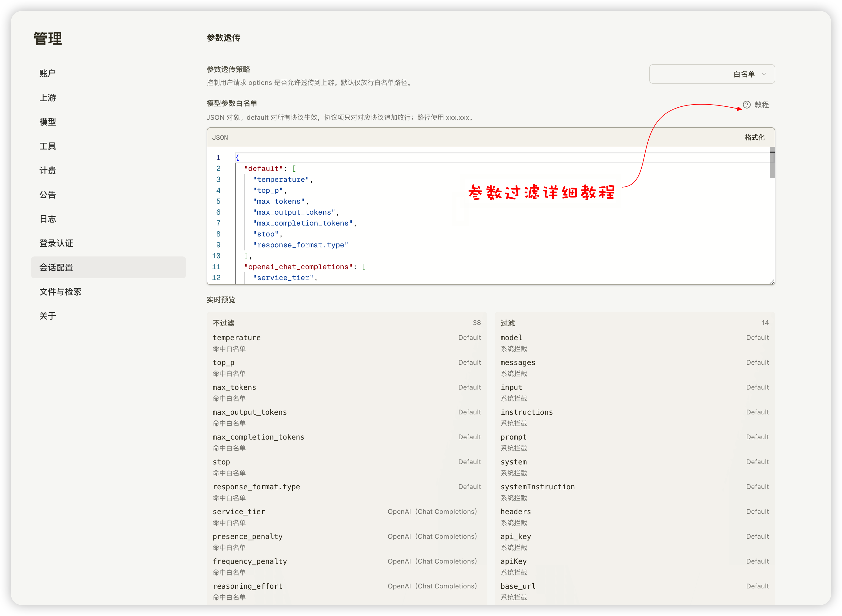Screen dimensions: 842x616
Task: Select the reasoning_effort preview row
Action: (x=347, y=591)
